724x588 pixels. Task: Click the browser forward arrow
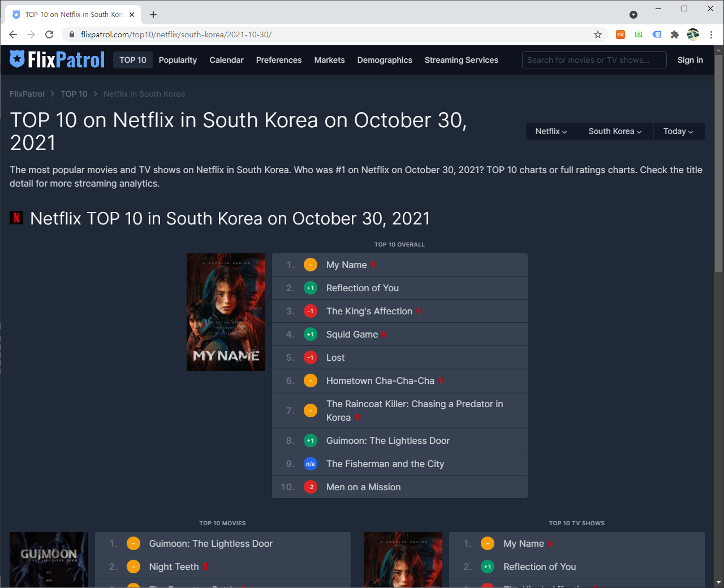[x=31, y=34]
